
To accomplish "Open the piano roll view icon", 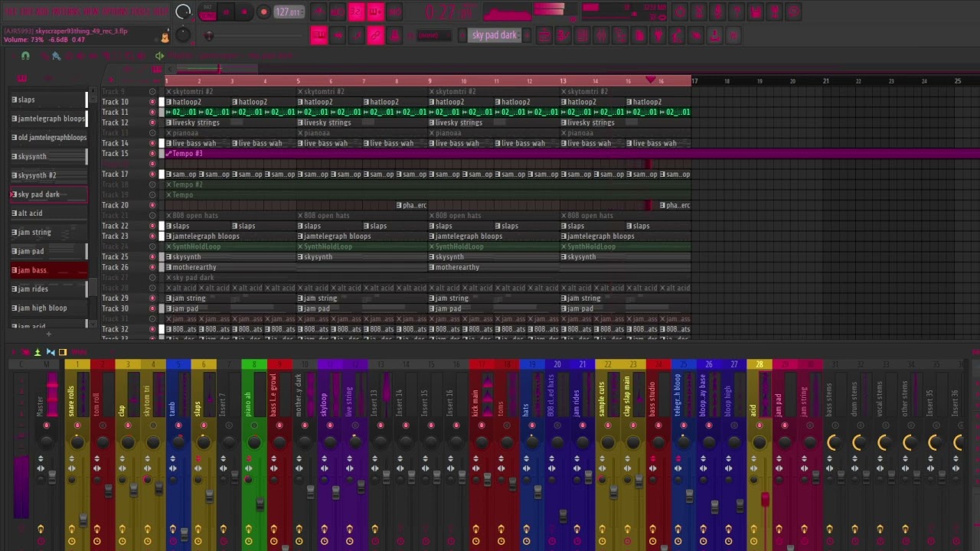I will tap(563, 35).
